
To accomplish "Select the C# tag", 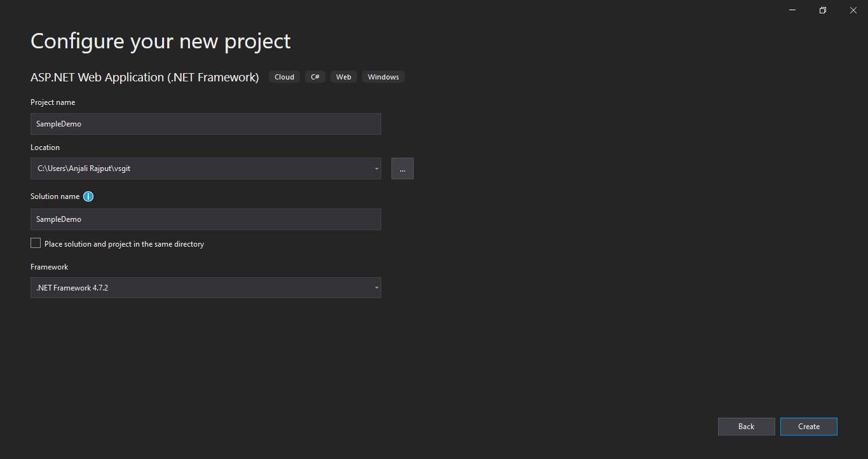I will pos(315,77).
